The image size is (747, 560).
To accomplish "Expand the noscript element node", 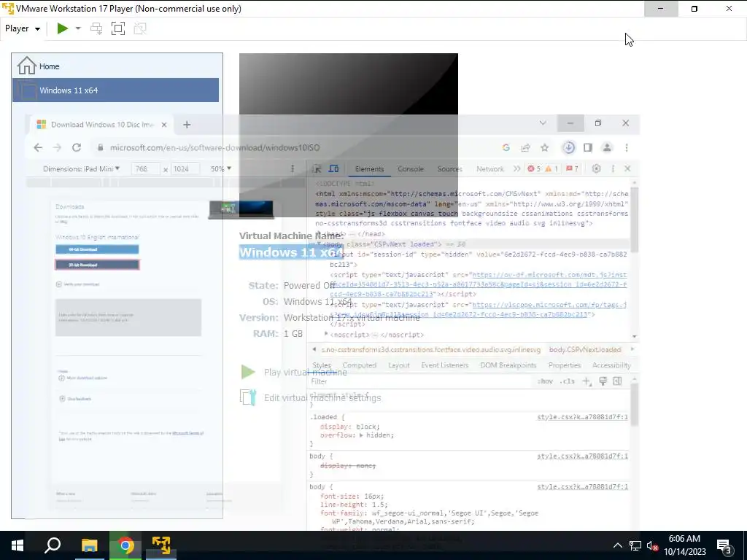I will click(326, 334).
